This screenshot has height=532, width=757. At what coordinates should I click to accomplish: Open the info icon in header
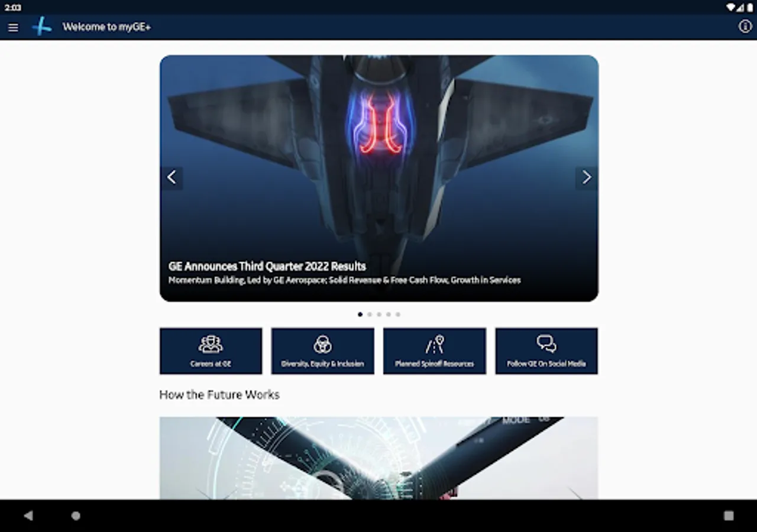click(745, 27)
